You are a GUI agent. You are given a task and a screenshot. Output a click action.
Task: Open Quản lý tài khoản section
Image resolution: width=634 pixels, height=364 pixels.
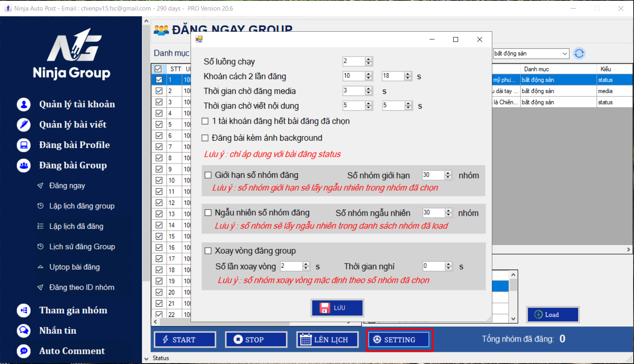tap(77, 105)
